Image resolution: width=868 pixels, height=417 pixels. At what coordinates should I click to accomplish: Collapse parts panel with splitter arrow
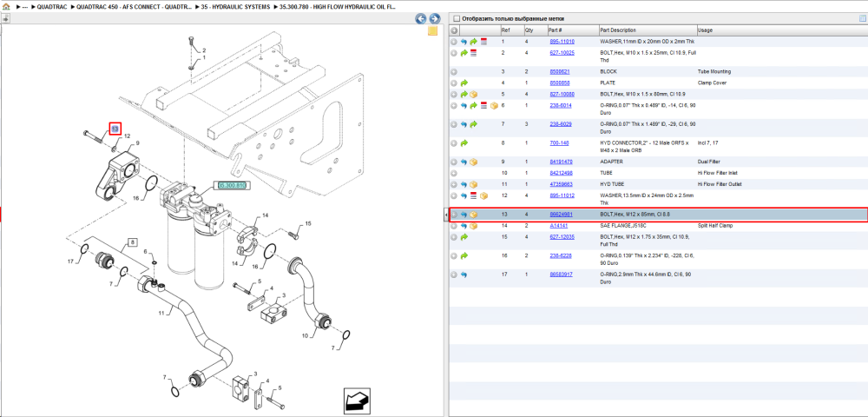point(446,215)
